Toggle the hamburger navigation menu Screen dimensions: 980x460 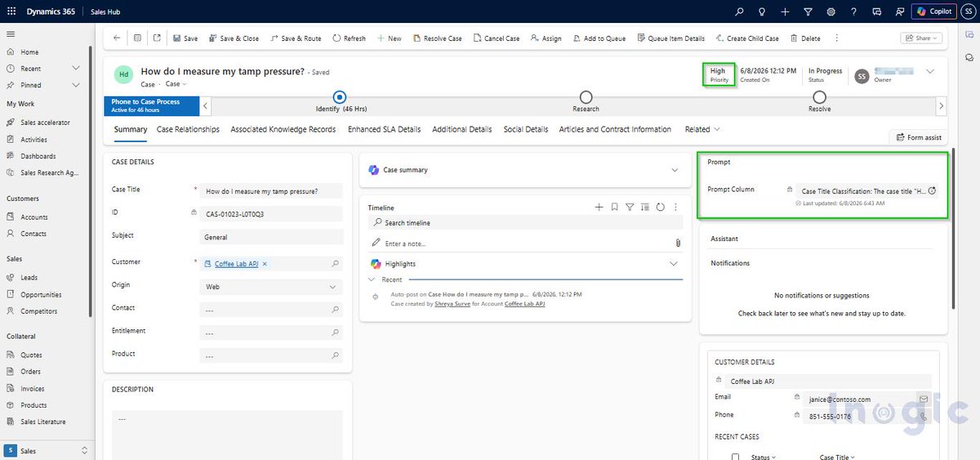[x=11, y=33]
